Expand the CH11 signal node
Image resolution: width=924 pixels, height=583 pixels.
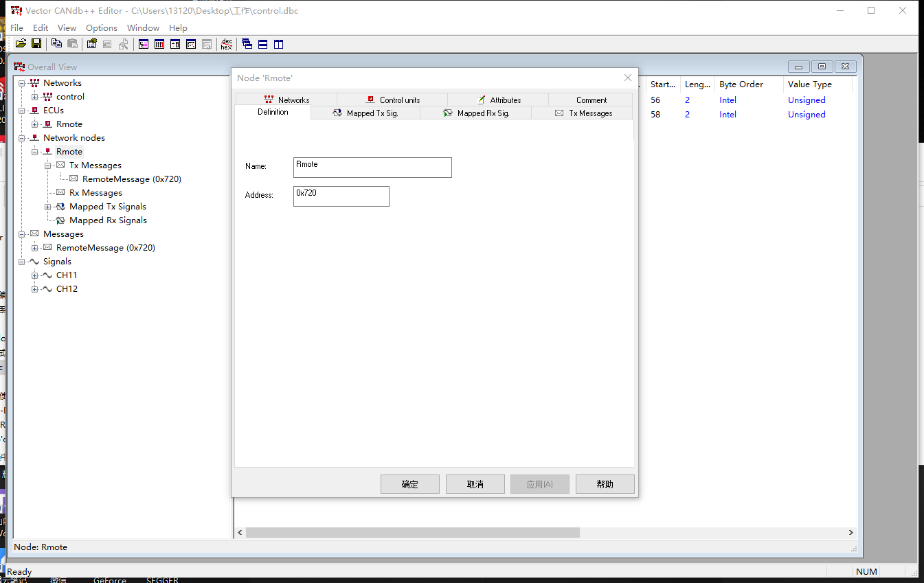(35, 275)
